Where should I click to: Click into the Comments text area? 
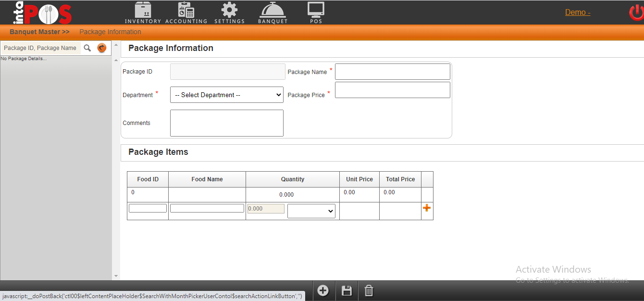coord(227,123)
